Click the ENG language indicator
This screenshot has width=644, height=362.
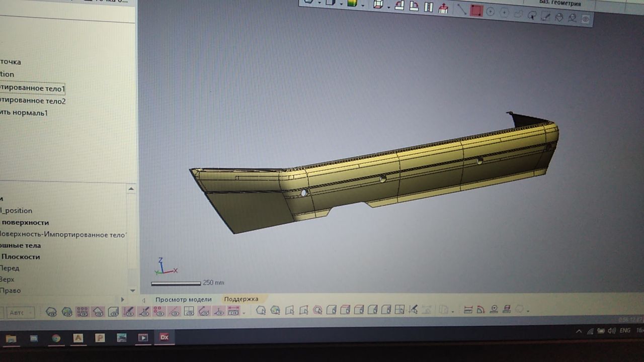click(x=625, y=331)
